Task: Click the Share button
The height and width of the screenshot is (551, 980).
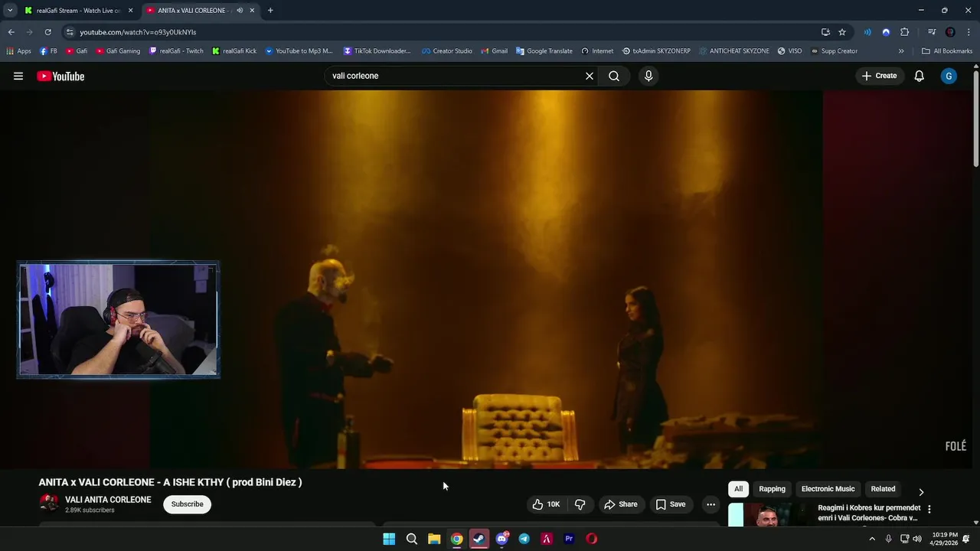Action: click(621, 504)
